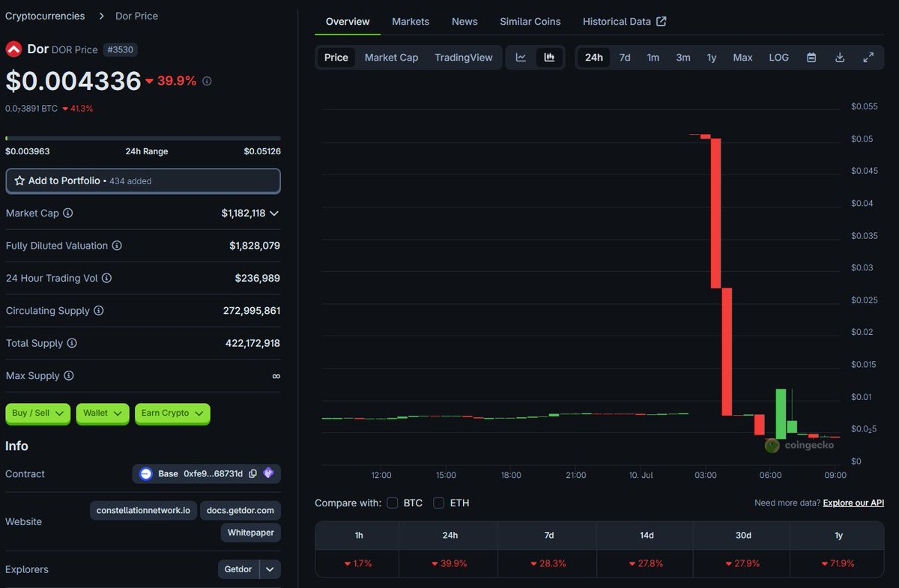Visit docs.getdor.com website link
The image size is (899, 588).
coord(240,510)
